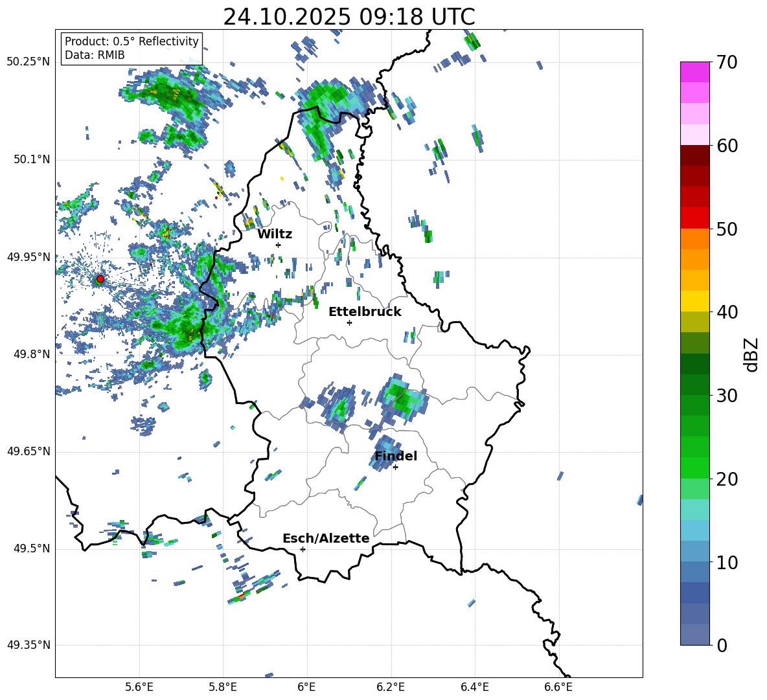The width and height of the screenshot is (767, 700).
Task: Click the green rain cell northeast of Findel
Action: point(403,398)
